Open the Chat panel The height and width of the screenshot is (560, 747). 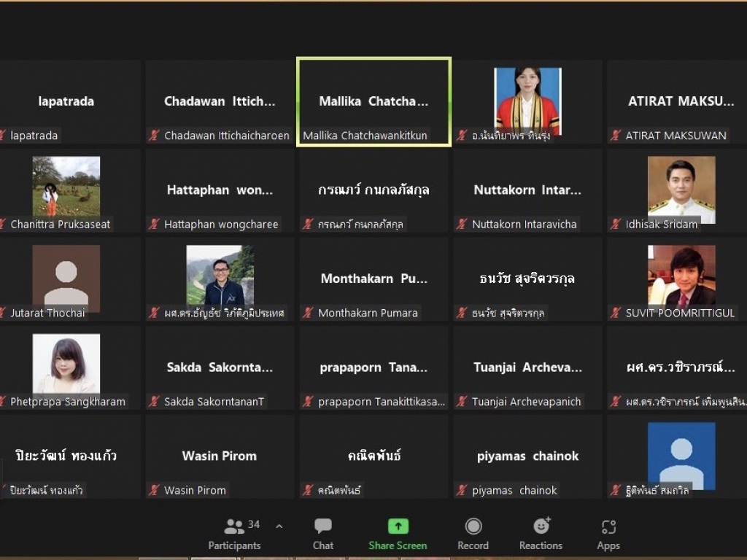point(323,534)
